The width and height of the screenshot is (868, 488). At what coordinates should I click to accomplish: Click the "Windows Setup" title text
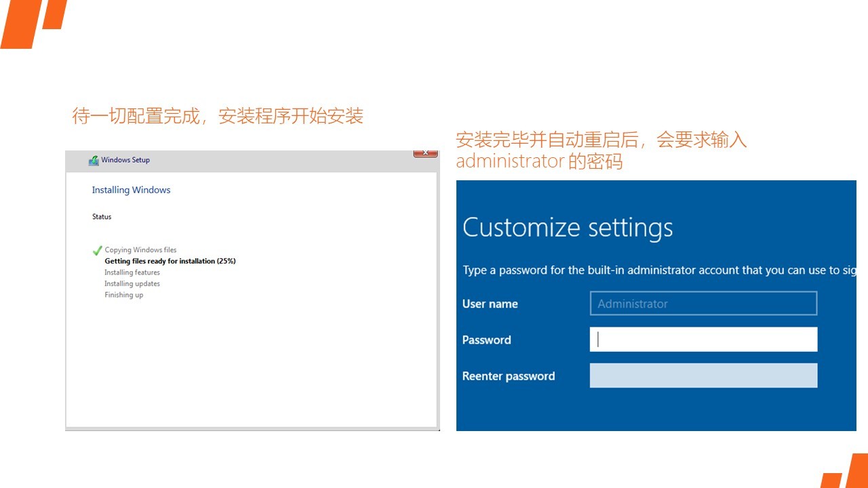point(125,160)
